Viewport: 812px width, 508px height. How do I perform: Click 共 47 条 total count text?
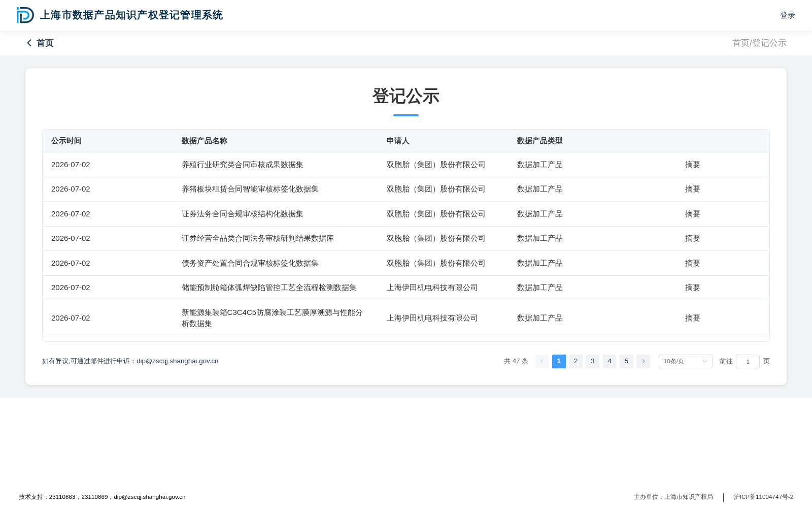click(x=516, y=361)
